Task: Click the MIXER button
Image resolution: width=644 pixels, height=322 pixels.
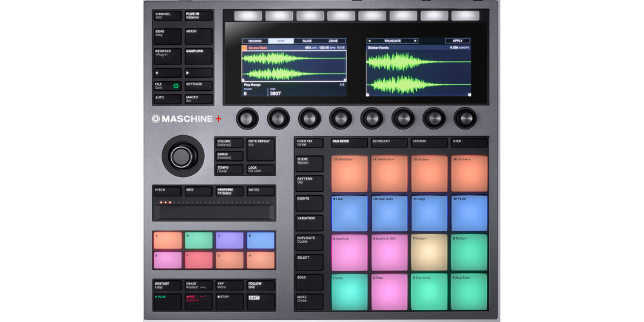Action: click(x=198, y=37)
